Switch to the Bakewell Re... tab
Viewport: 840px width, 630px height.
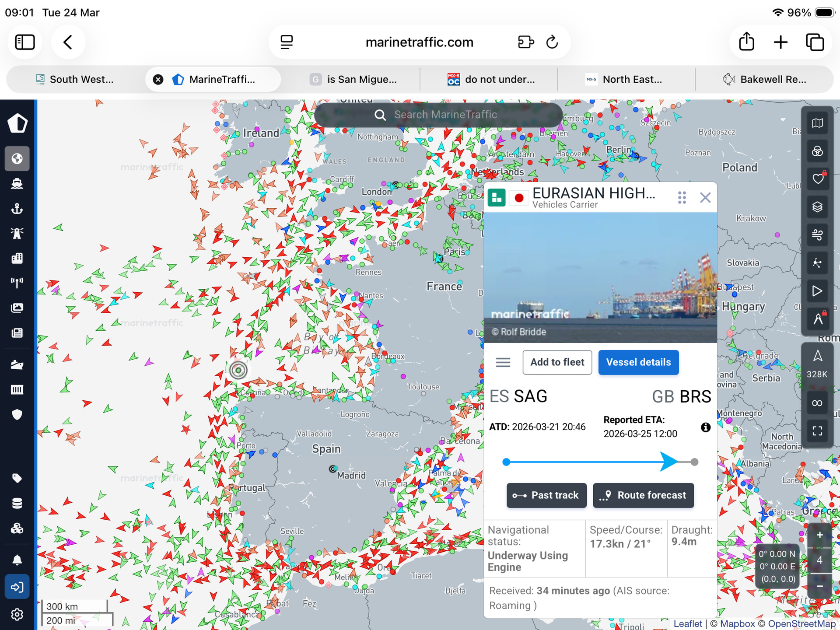[x=764, y=79]
